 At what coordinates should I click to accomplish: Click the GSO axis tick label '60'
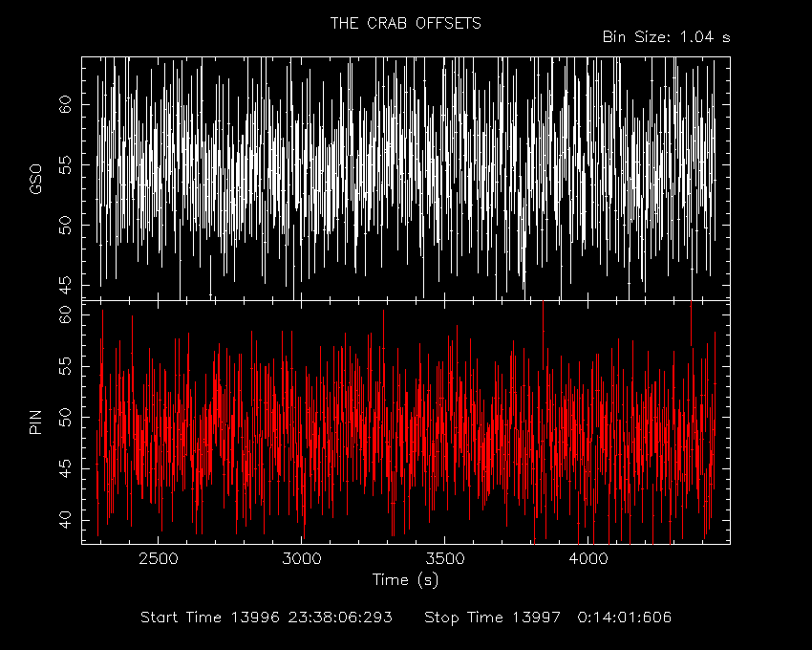click(65, 105)
